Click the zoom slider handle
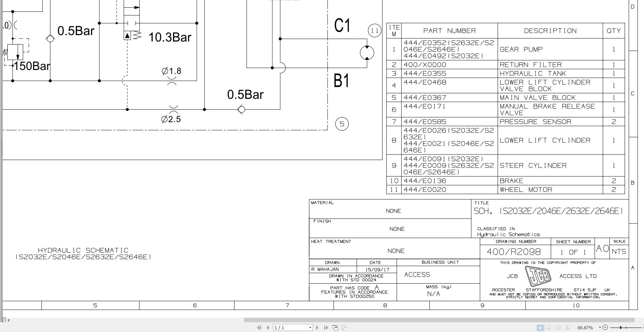 (x=621, y=327)
